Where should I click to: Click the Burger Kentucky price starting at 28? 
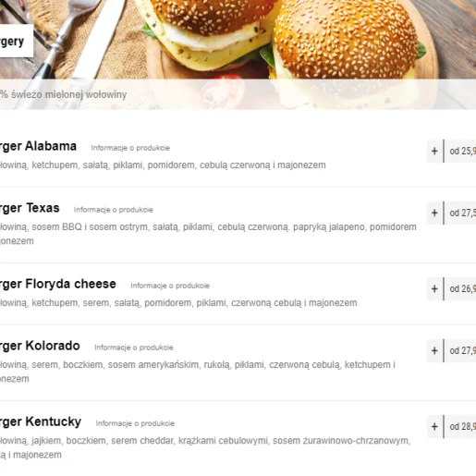pos(460,427)
